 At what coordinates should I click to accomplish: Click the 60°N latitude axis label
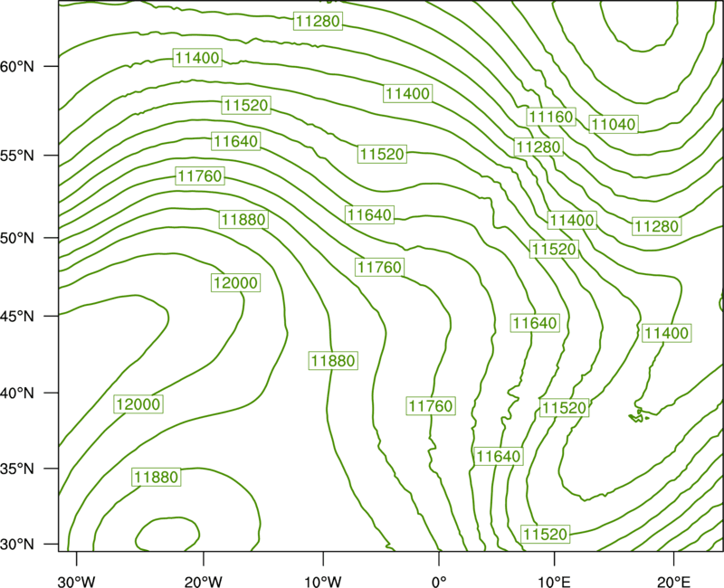[x=17, y=66]
